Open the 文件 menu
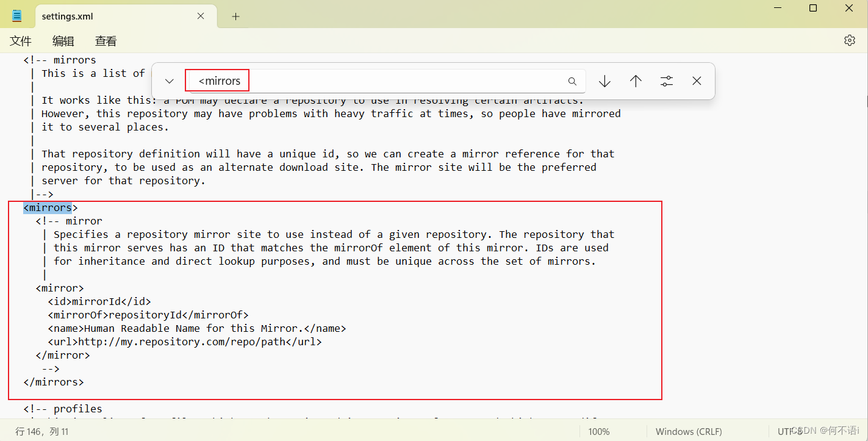This screenshot has height=441, width=868. (21, 41)
